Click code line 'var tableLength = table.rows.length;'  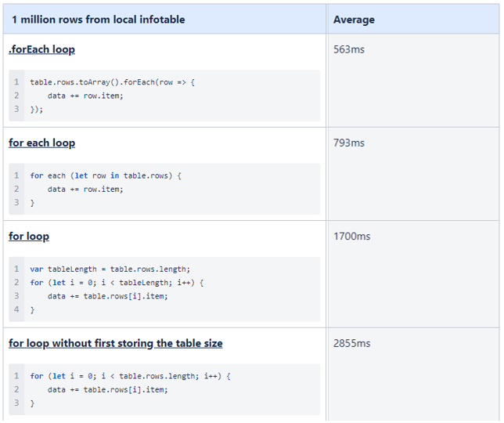pos(110,269)
